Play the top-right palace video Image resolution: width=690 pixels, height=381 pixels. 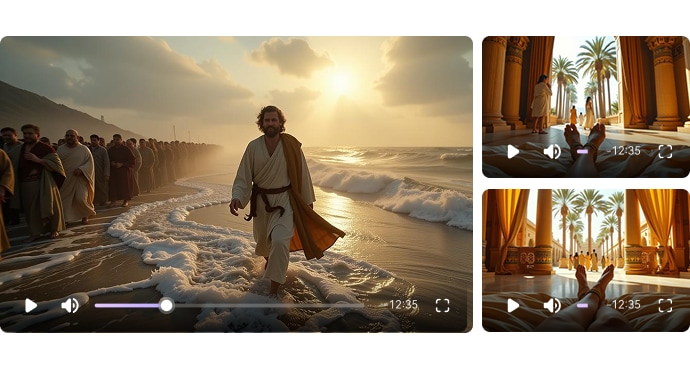[513, 152]
